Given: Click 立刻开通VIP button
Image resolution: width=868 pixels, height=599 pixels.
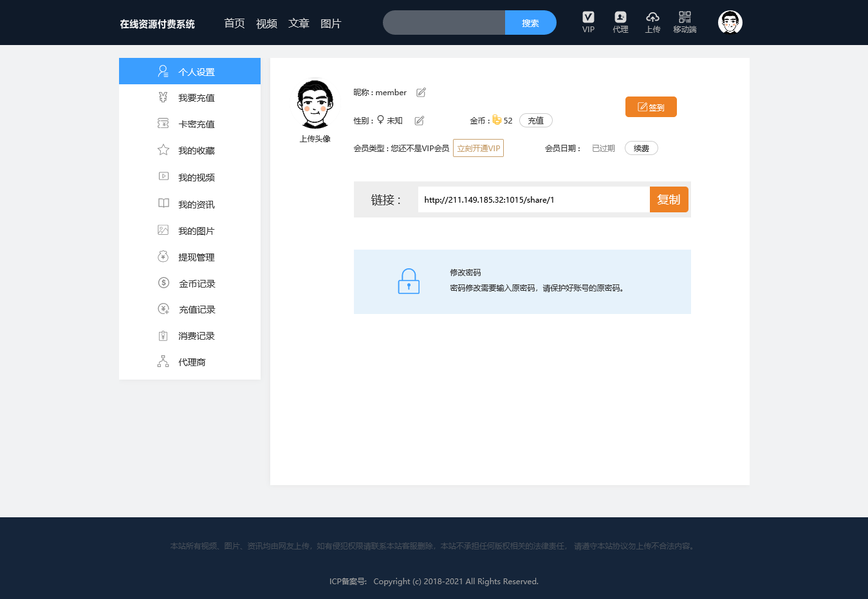Looking at the screenshot, I should click(478, 148).
